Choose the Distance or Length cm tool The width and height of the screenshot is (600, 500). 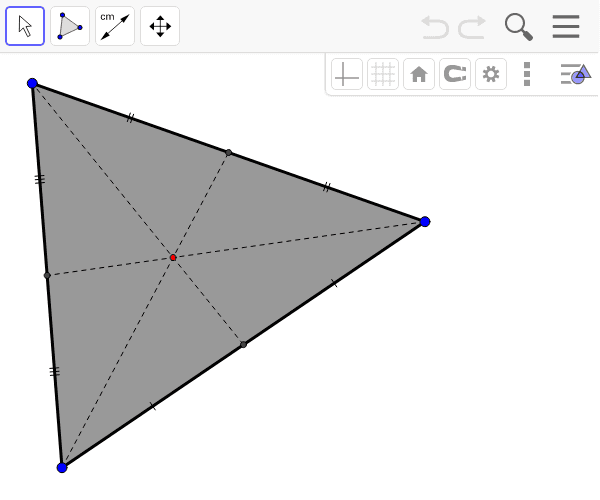[x=115, y=26]
